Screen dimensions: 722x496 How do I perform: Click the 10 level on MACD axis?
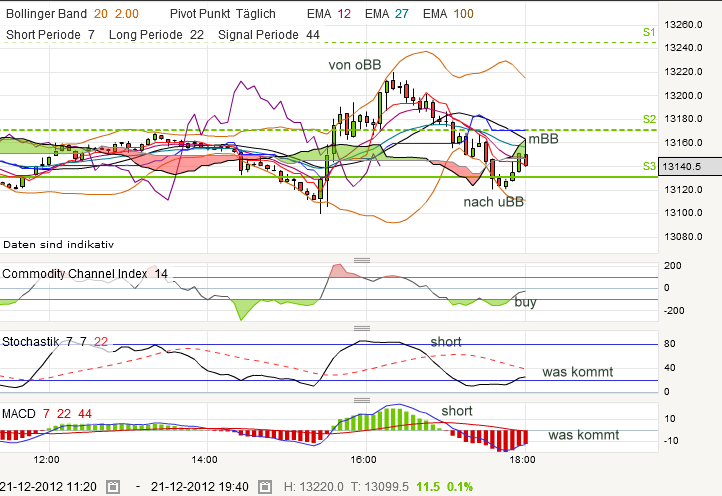pyautogui.click(x=670, y=419)
